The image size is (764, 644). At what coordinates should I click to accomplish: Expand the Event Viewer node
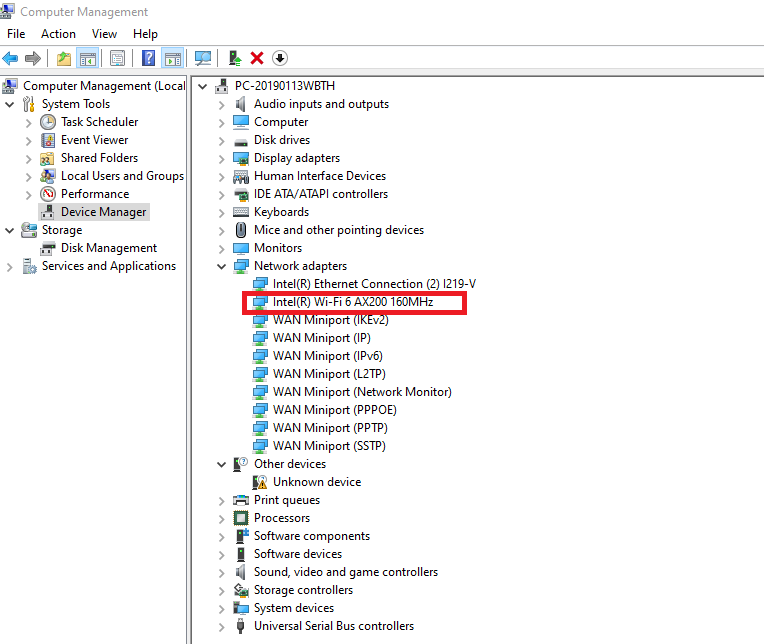click(x=28, y=141)
